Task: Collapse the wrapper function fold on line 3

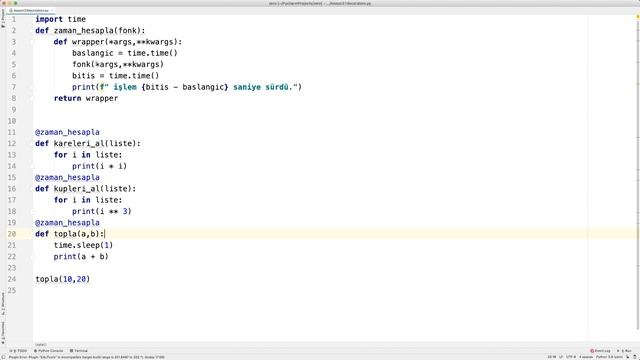Action: point(32,42)
